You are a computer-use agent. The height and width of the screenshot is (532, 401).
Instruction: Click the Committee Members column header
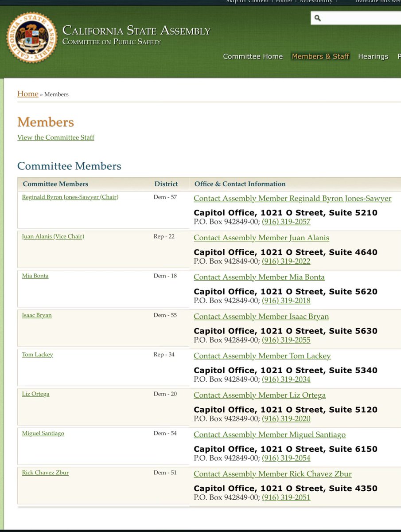(55, 184)
